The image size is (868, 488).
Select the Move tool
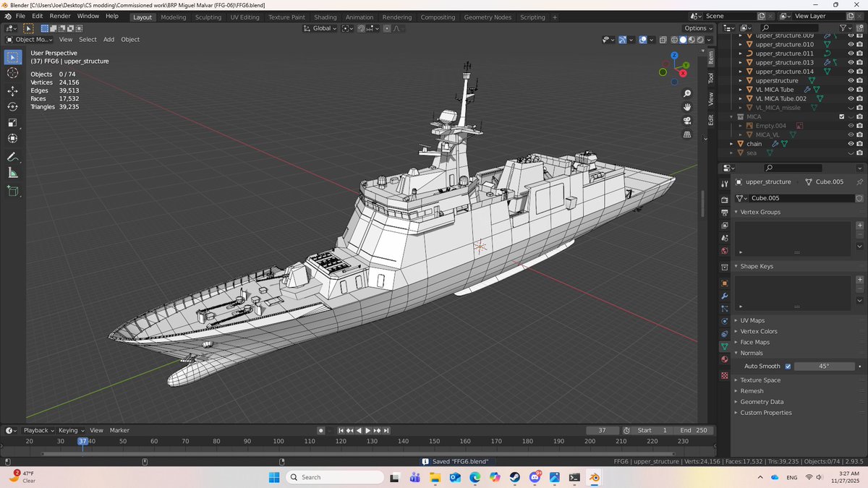click(x=13, y=90)
